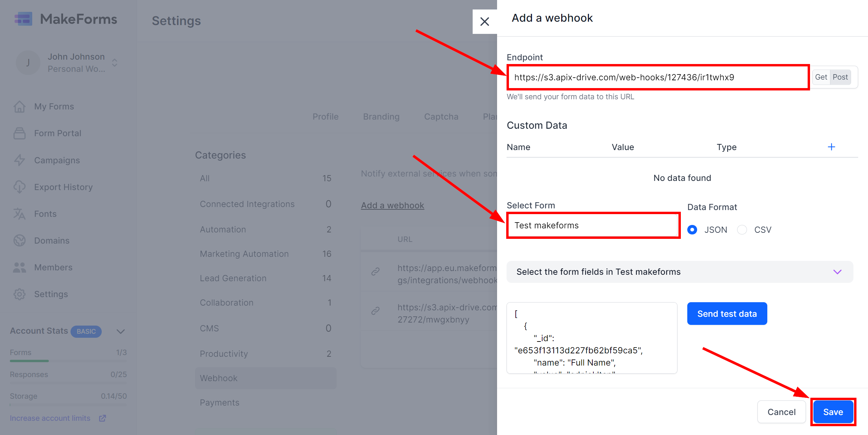Click the Settings sidebar icon
Screen dimensions: 868x435
click(x=19, y=294)
